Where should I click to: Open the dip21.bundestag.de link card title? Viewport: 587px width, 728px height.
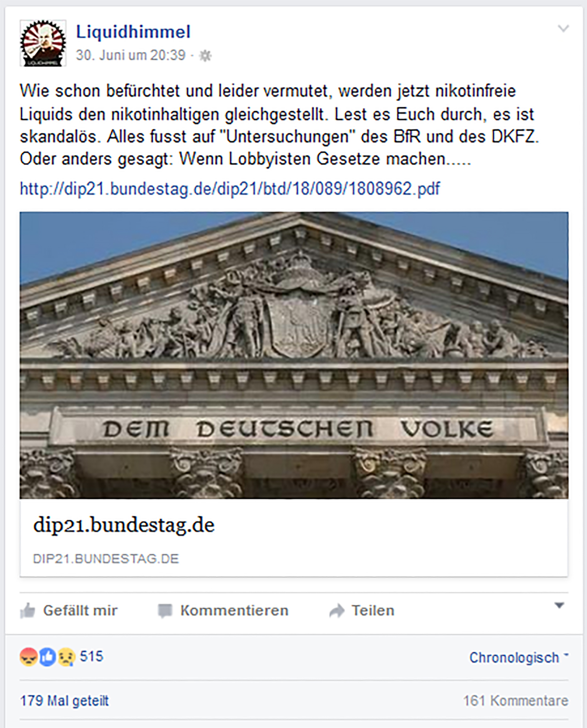click(x=124, y=525)
